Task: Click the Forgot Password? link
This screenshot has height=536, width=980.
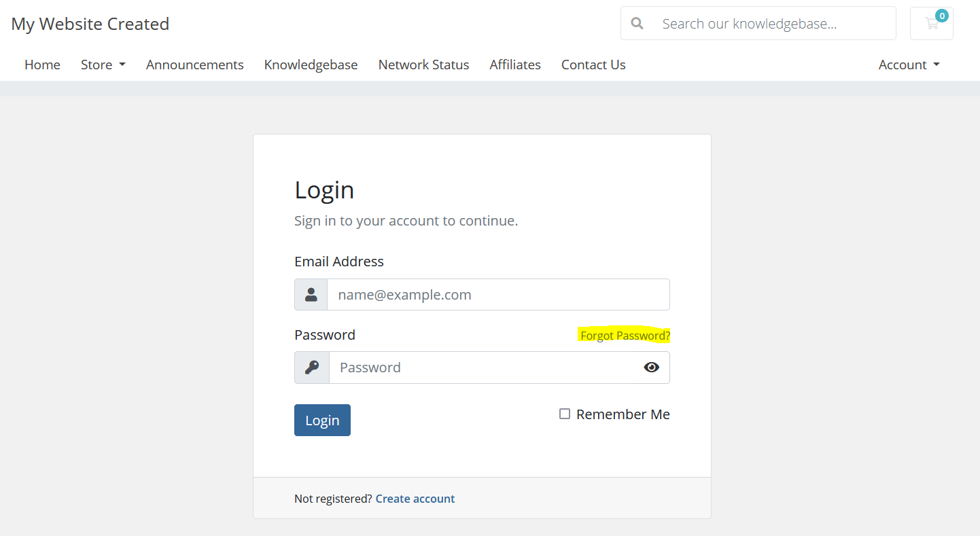Action: point(625,336)
